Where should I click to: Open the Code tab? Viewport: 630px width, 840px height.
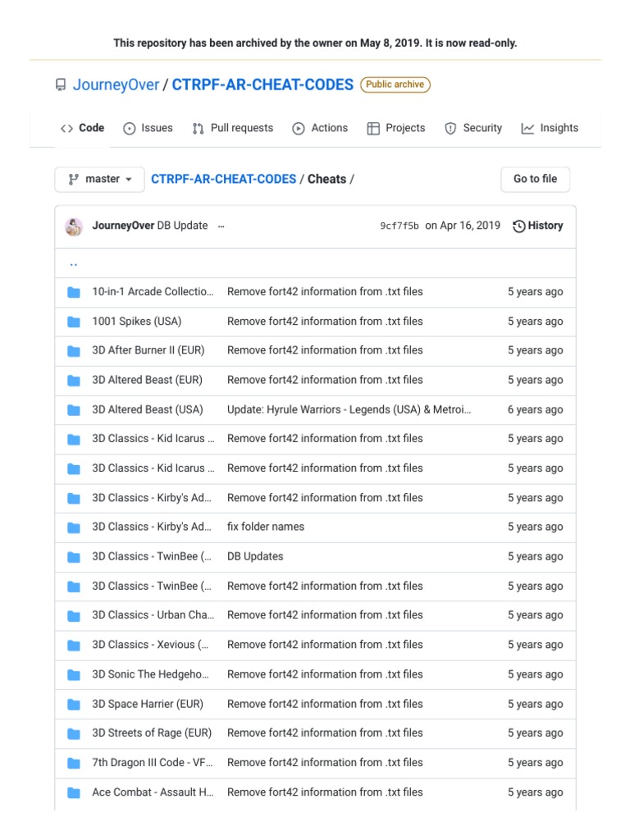pos(82,129)
